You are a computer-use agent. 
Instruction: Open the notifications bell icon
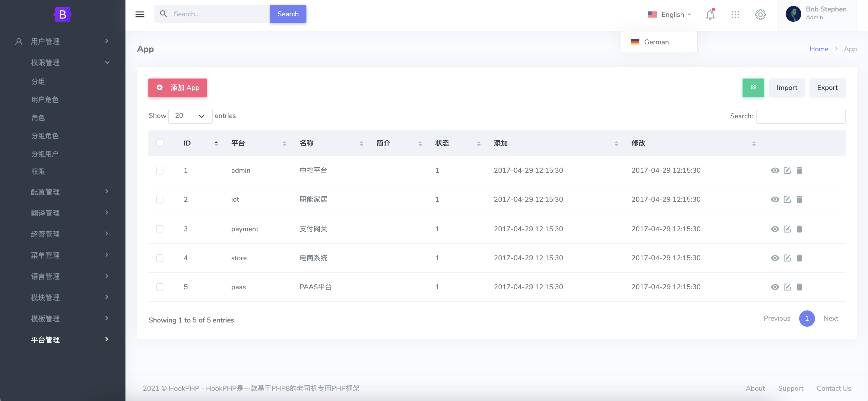point(710,14)
